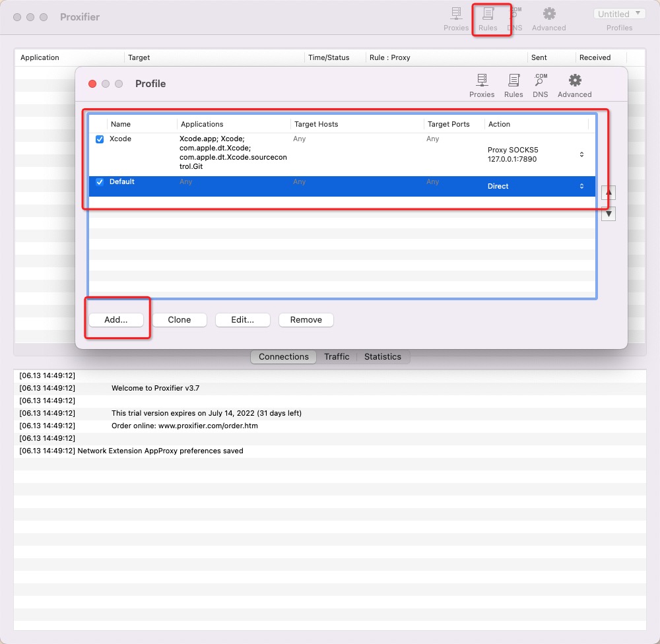Click the Remove button
660x644 pixels.
tap(306, 320)
